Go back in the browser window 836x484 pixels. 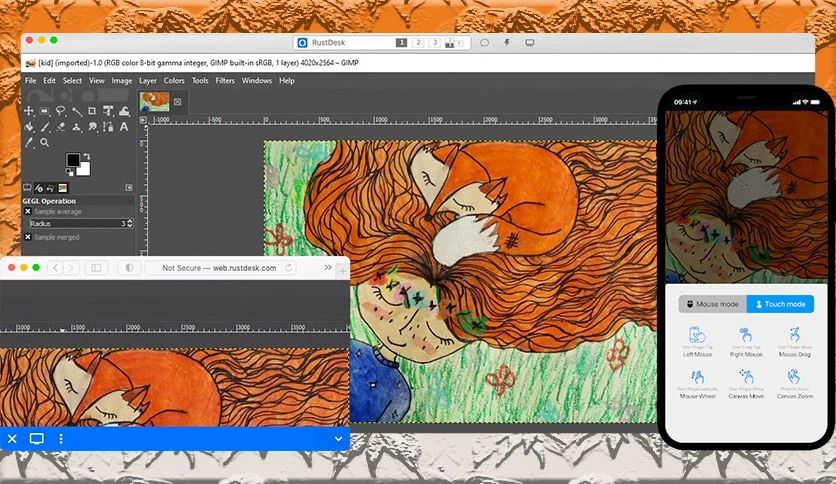(55, 268)
